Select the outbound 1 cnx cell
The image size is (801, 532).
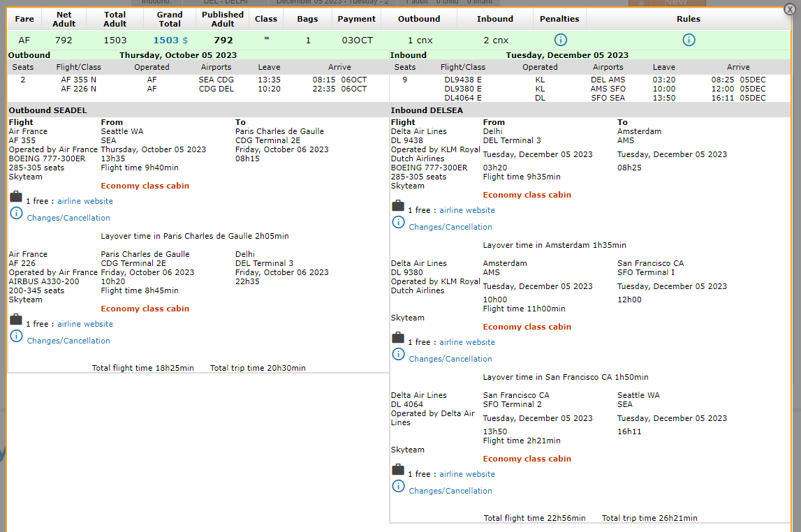419,40
